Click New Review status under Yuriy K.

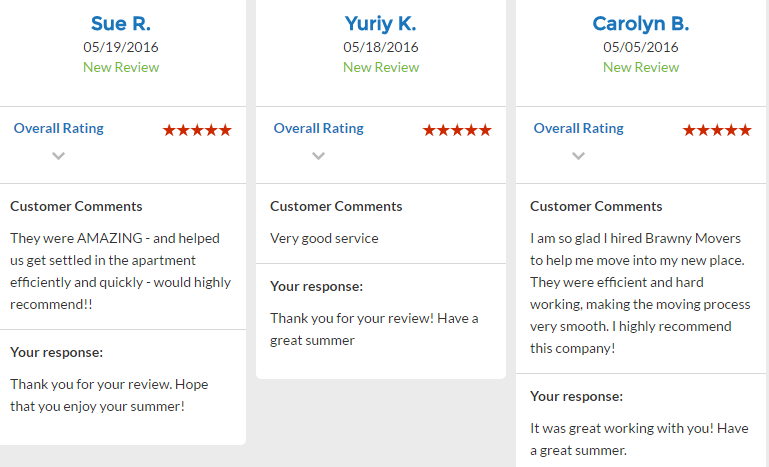click(x=381, y=67)
